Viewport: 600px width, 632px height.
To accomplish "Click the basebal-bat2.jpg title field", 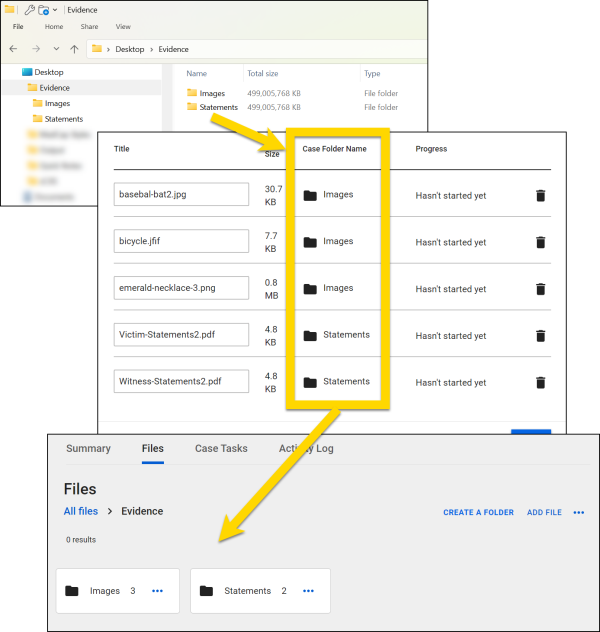I will (181, 194).
